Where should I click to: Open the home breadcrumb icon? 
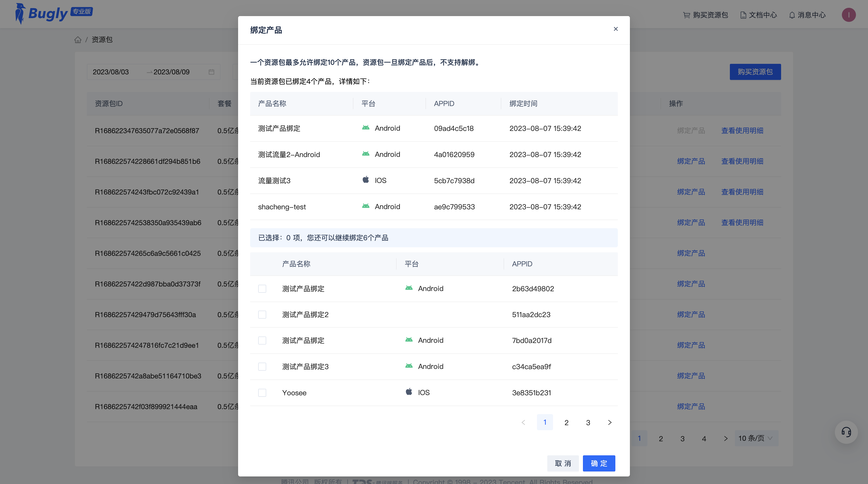tap(78, 40)
